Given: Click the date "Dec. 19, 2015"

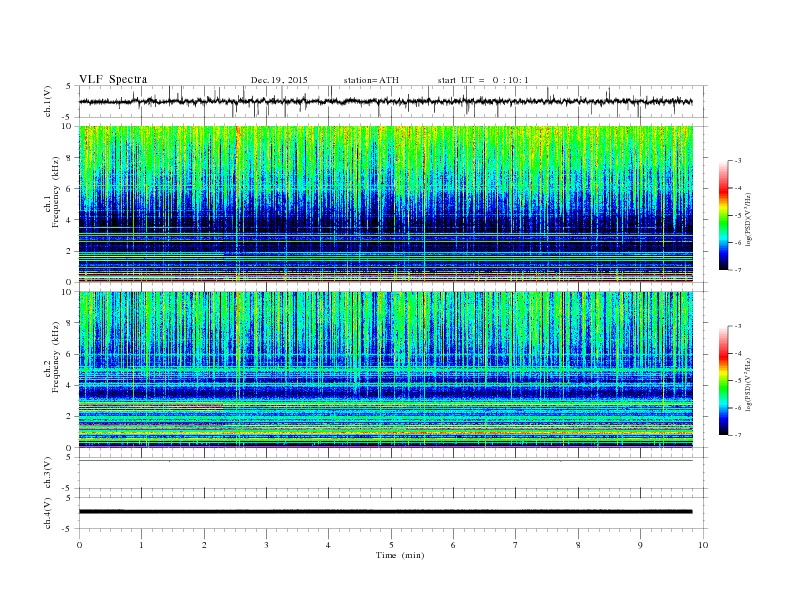Looking at the screenshot, I should pos(279,80).
